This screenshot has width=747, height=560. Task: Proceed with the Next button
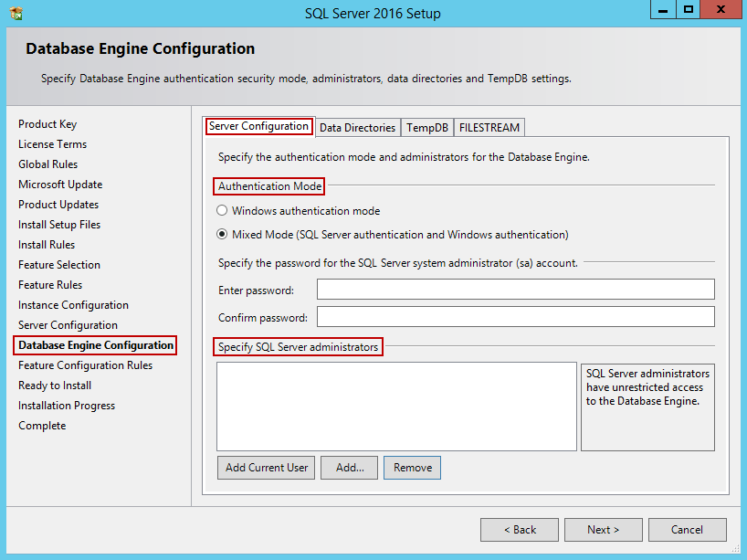pos(603,530)
